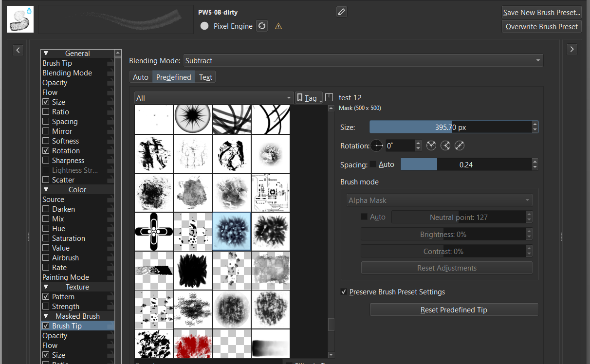Click the right arrow to toggle the scratchpad
The image size is (590, 364).
(x=572, y=49)
